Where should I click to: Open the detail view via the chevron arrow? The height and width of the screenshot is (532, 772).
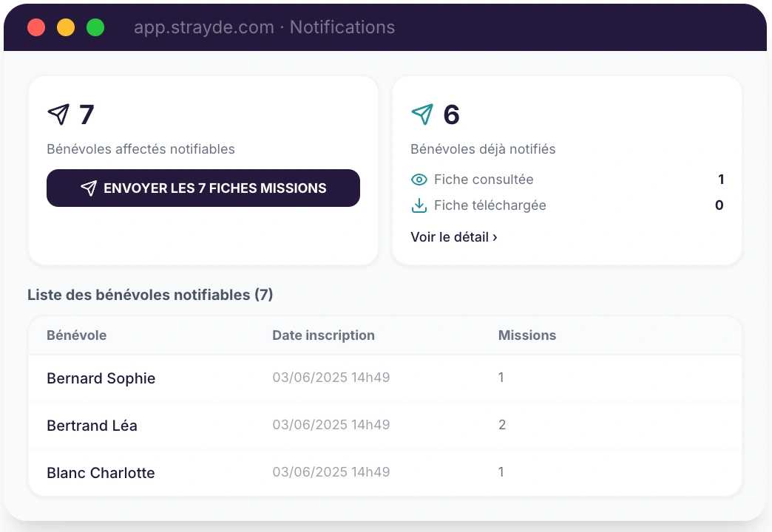click(495, 237)
